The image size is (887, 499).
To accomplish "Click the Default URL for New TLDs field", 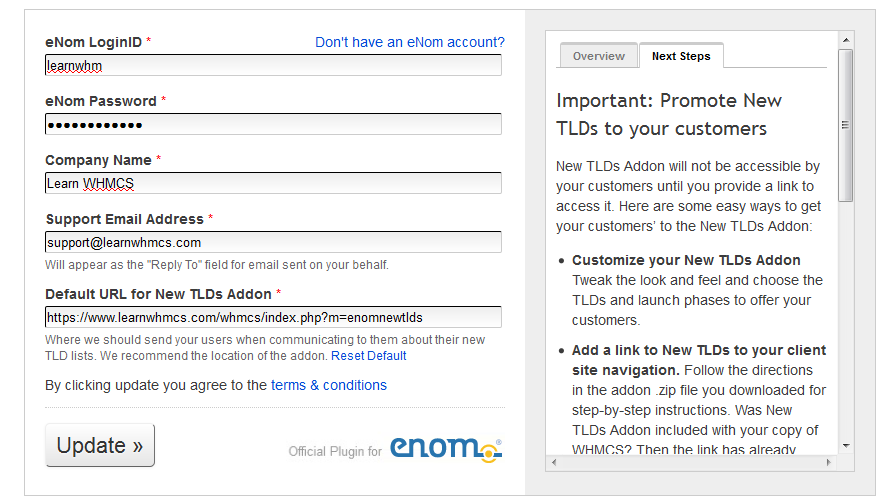I will [273, 317].
